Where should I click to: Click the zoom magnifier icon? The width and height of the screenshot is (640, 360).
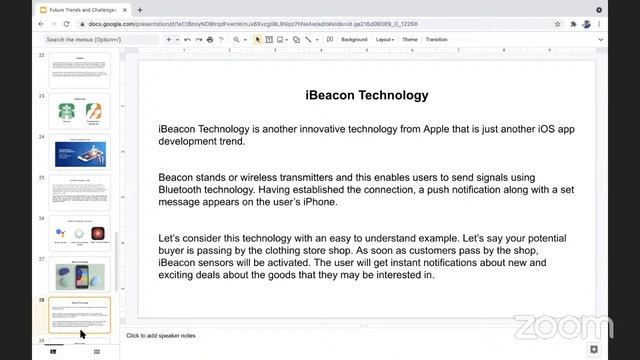point(236,40)
